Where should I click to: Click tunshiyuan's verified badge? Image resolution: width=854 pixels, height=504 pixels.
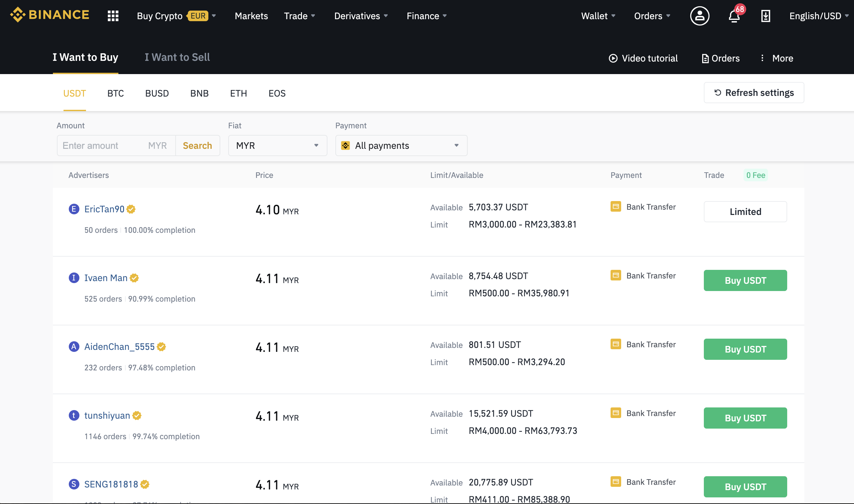pyautogui.click(x=137, y=415)
